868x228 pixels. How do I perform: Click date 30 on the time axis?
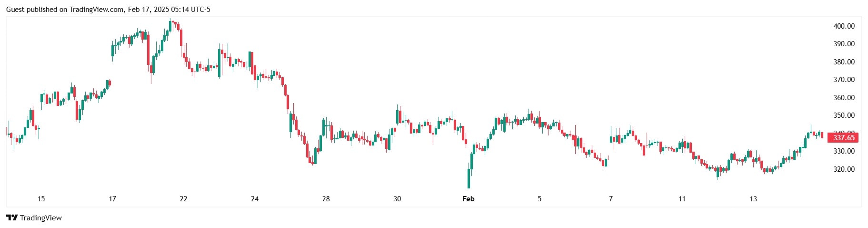[x=397, y=199]
